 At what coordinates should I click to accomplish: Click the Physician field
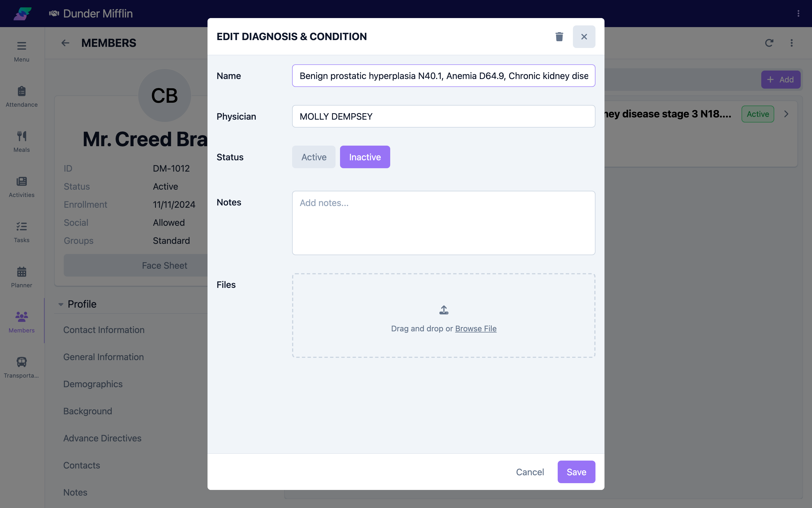[443, 116]
